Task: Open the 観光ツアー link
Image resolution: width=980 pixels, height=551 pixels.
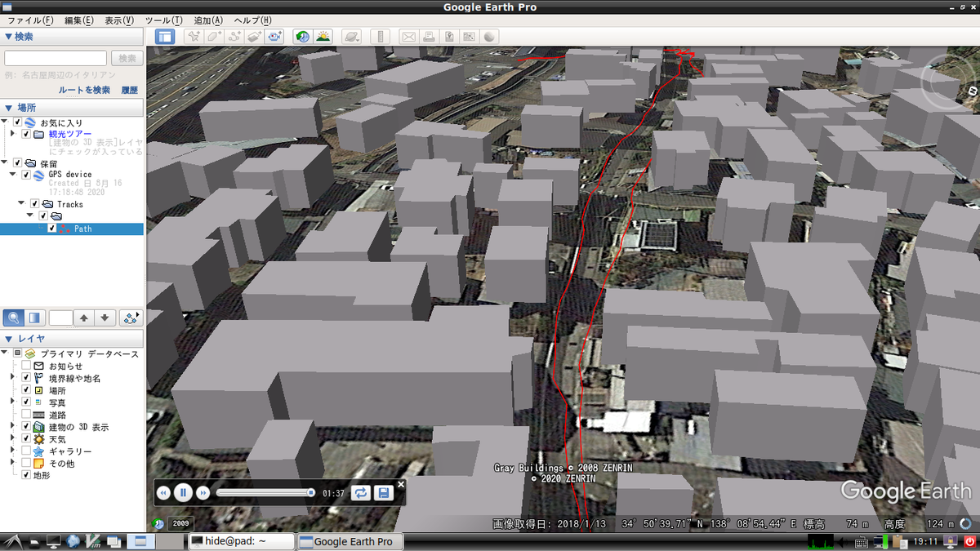Action: pyautogui.click(x=70, y=134)
